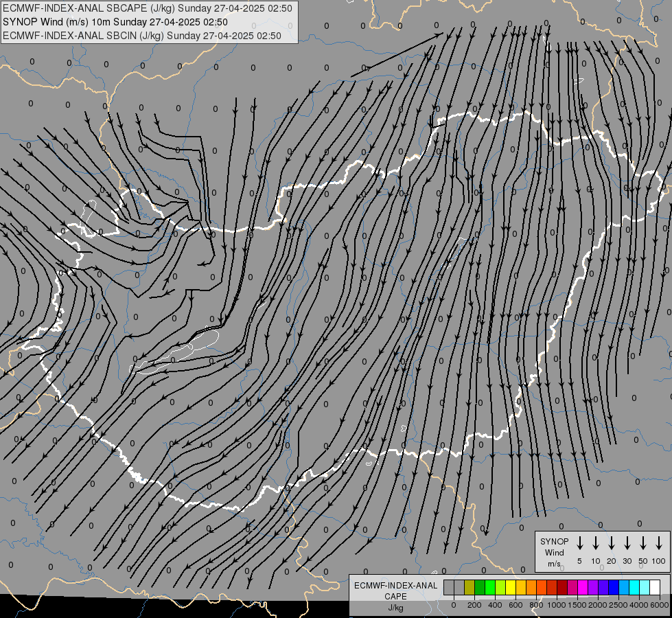
Task: Select the pale cyan swatch right of the 4000 tick
Action: 645,587
